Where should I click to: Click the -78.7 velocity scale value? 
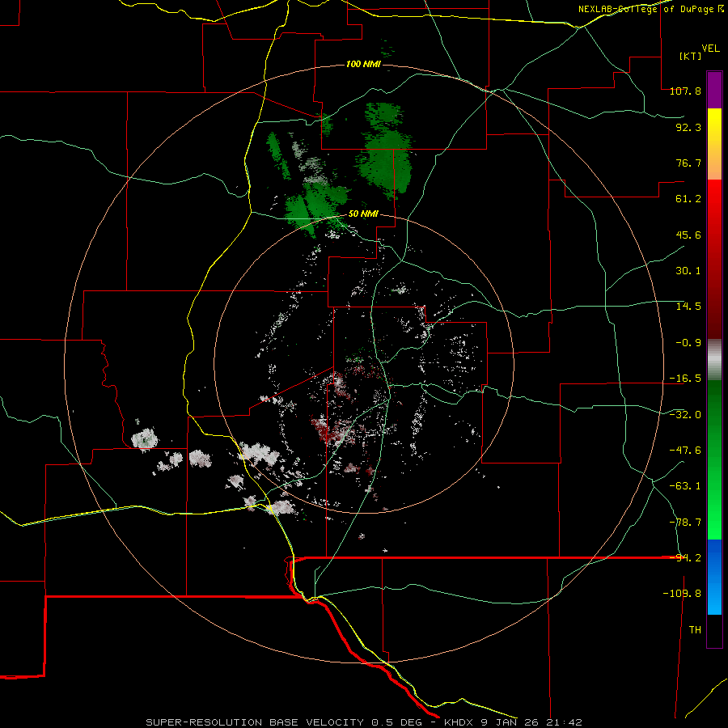point(685,523)
